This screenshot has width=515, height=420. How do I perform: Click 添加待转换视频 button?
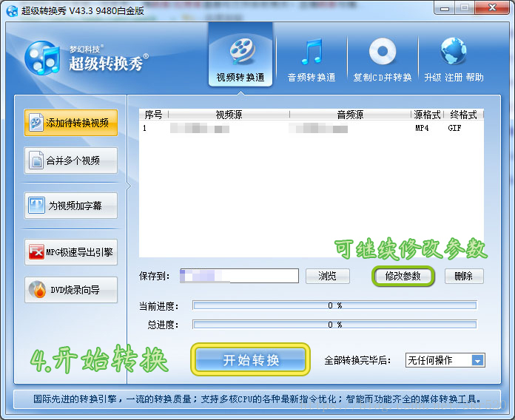(71, 123)
